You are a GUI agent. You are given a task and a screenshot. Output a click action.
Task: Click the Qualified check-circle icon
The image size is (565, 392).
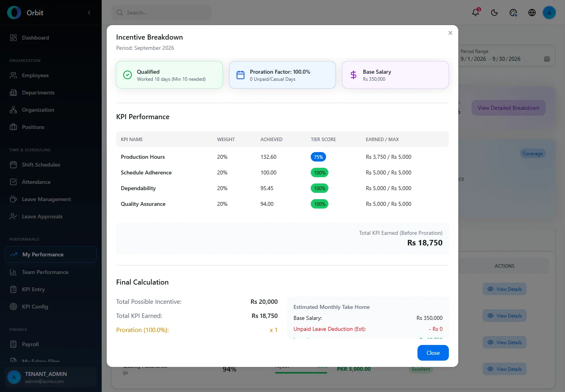pos(128,75)
